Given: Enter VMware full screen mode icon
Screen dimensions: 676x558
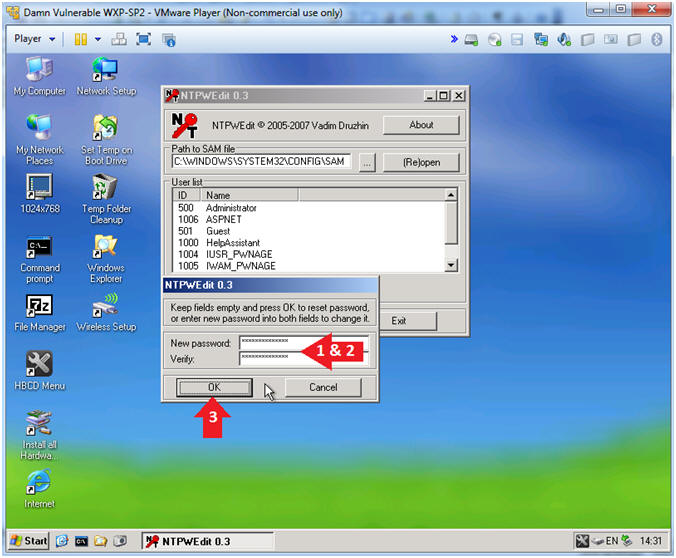Looking at the screenshot, I should (144, 39).
